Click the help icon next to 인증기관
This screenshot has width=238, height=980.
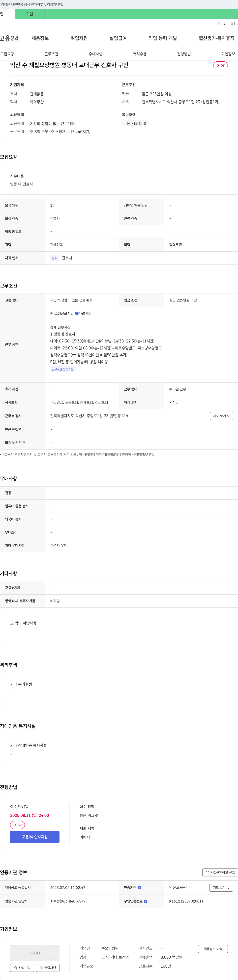coord(139,888)
